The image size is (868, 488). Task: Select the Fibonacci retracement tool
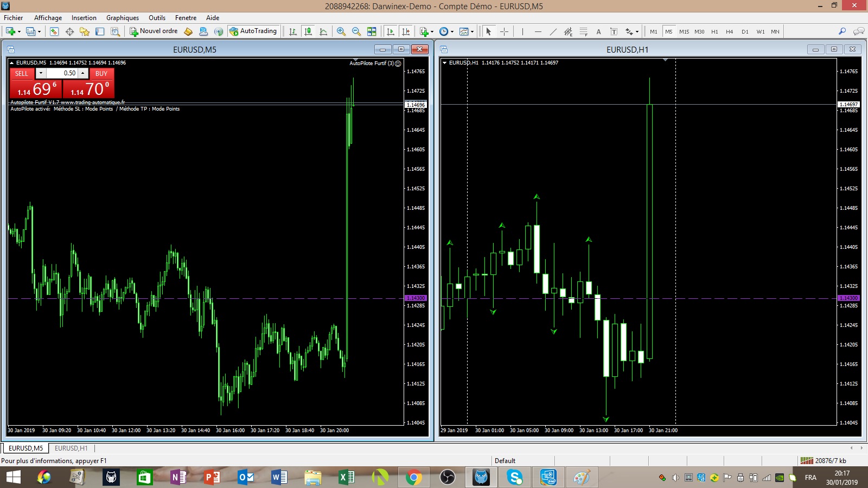point(583,31)
